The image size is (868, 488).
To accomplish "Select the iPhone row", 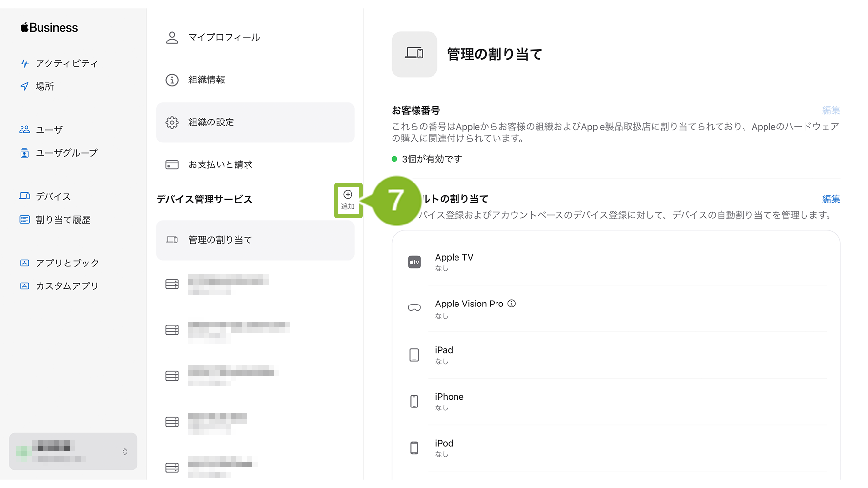I will (616, 402).
